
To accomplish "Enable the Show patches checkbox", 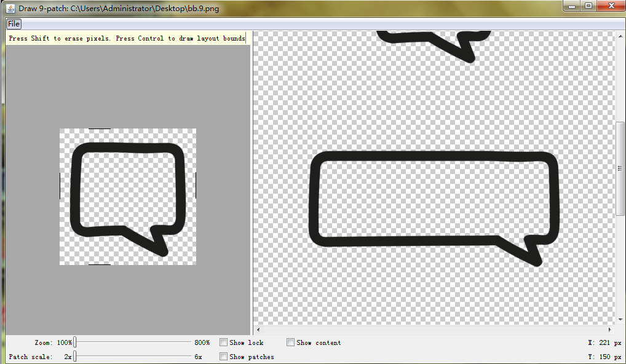I will click(x=224, y=357).
